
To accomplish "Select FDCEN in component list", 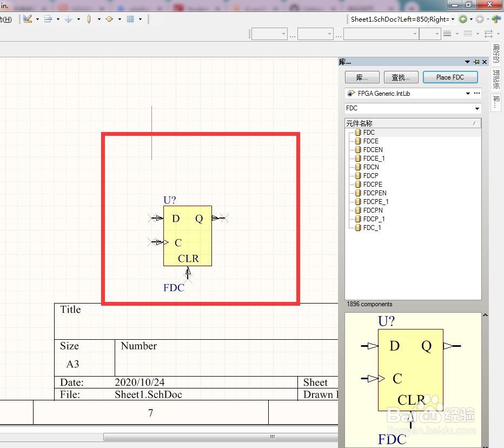I will (x=373, y=150).
